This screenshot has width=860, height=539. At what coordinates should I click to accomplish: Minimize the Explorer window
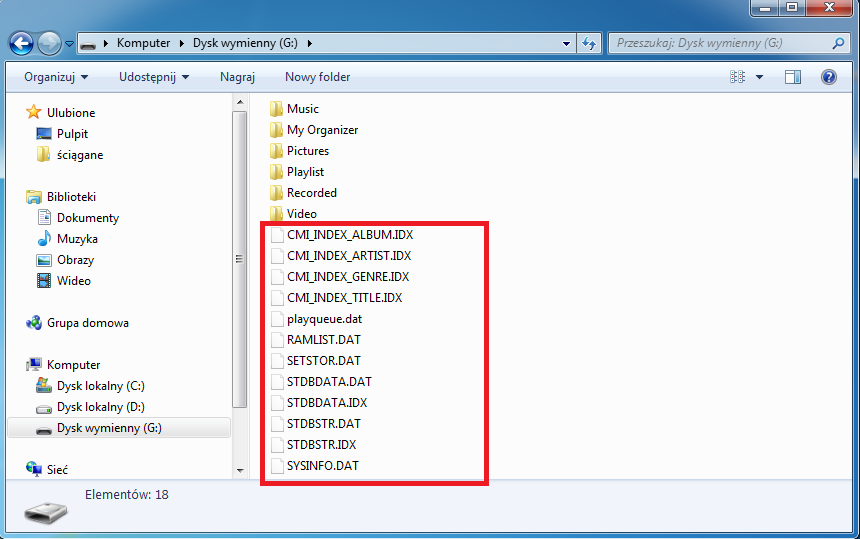765,8
